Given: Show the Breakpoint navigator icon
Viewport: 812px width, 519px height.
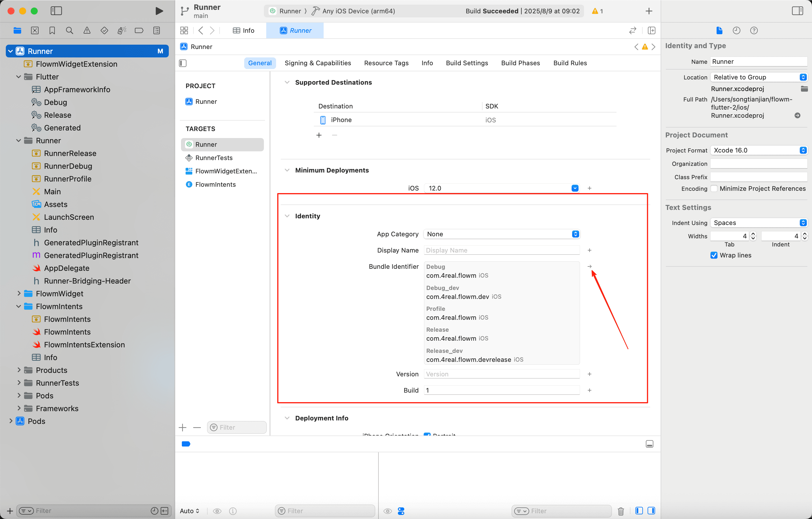Looking at the screenshot, I should point(139,31).
